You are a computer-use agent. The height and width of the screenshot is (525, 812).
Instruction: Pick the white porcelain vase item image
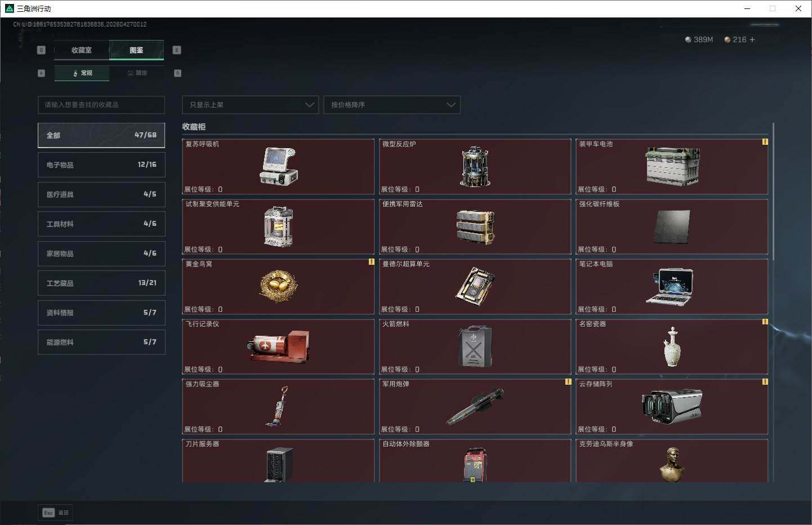click(x=672, y=347)
